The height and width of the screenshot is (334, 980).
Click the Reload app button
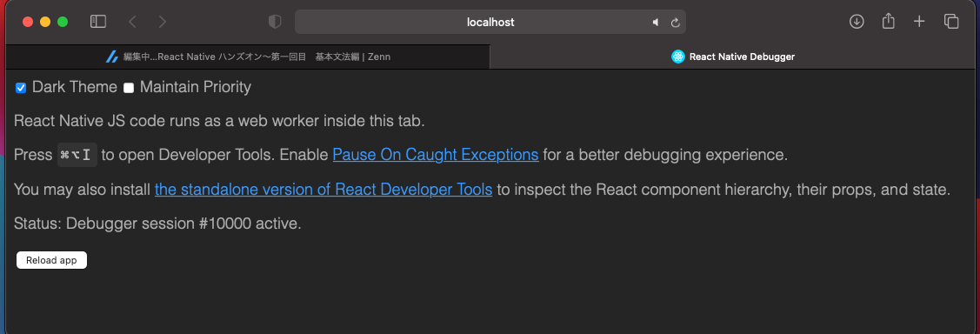(51, 260)
